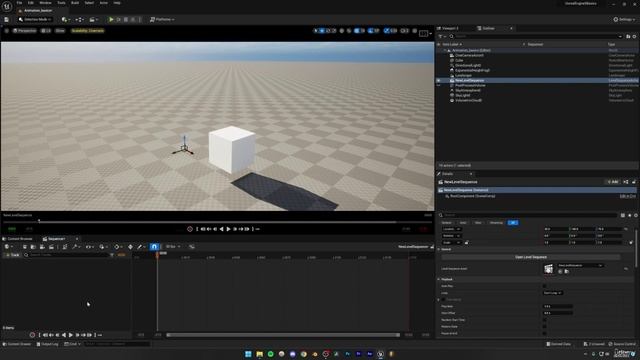Image resolution: width=640 pixels, height=360 pixels.
Task: Switch to the Outliner tab
Action: (x=489, y=28)
